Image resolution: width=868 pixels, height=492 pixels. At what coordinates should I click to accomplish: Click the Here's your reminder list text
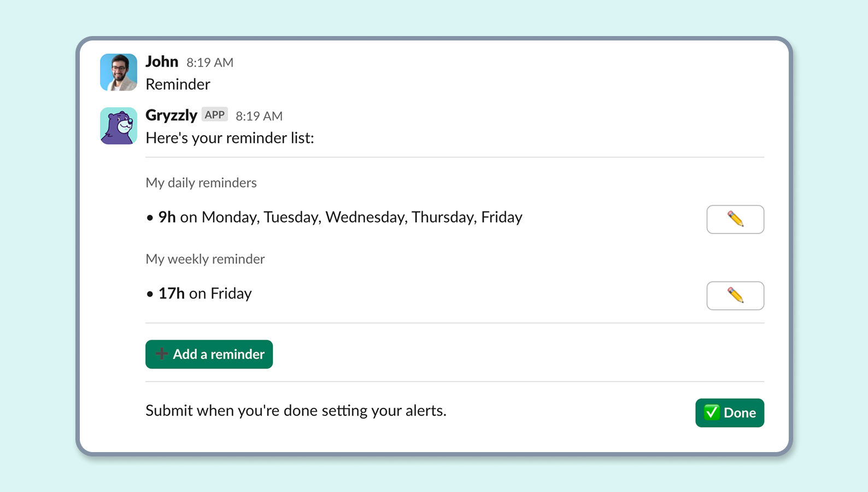(230, 138)
